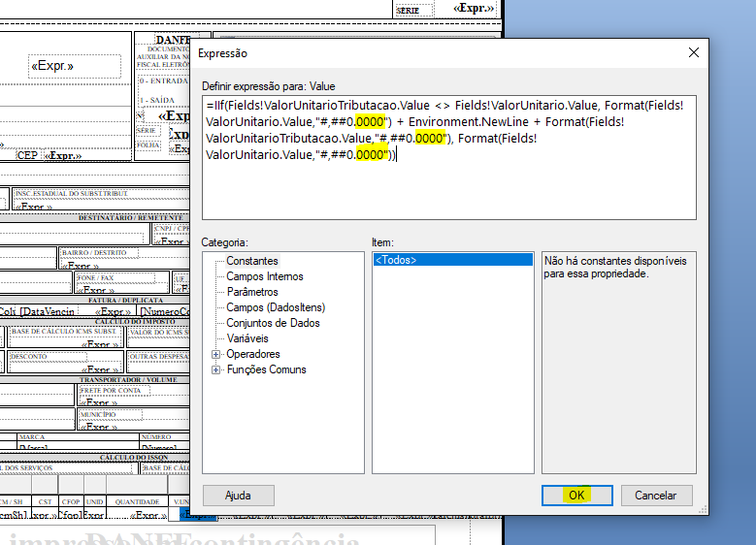Image resolution: width=756 pixels, height=545 pixels.
Task: Select Funções Comuns category label
Action: (266, 369)
